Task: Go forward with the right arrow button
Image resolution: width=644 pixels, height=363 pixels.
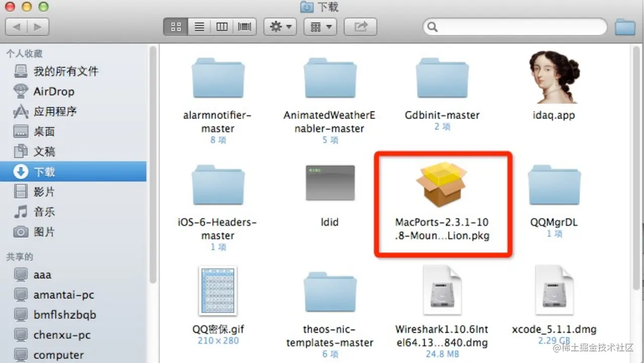Action: coord(38,27)
